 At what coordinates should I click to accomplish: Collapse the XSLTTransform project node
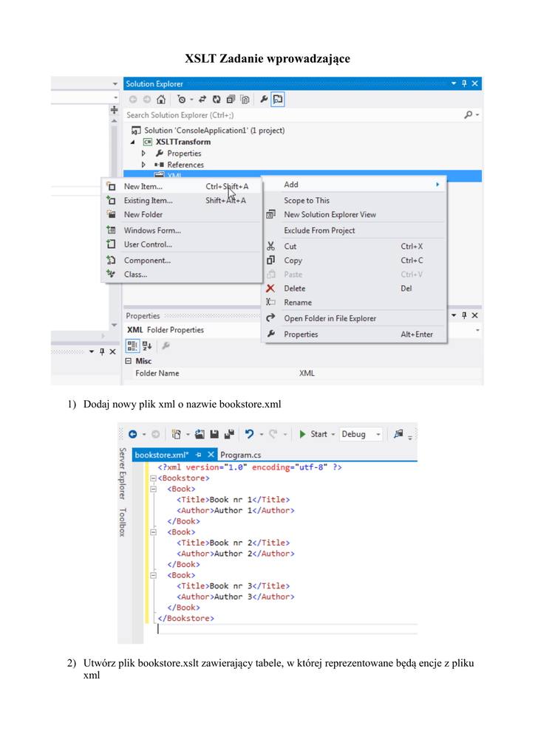pos(133,142)
